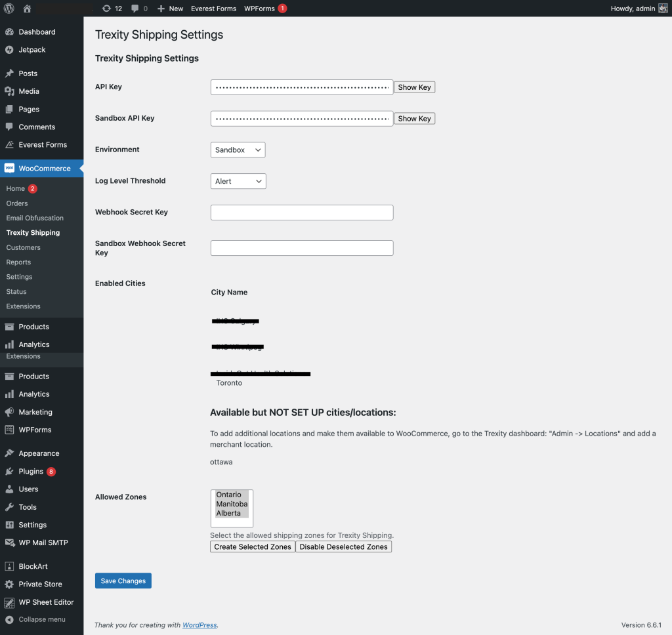Click the Howdy, admin account text
This screenshot has height=635, width=672.
633,9
